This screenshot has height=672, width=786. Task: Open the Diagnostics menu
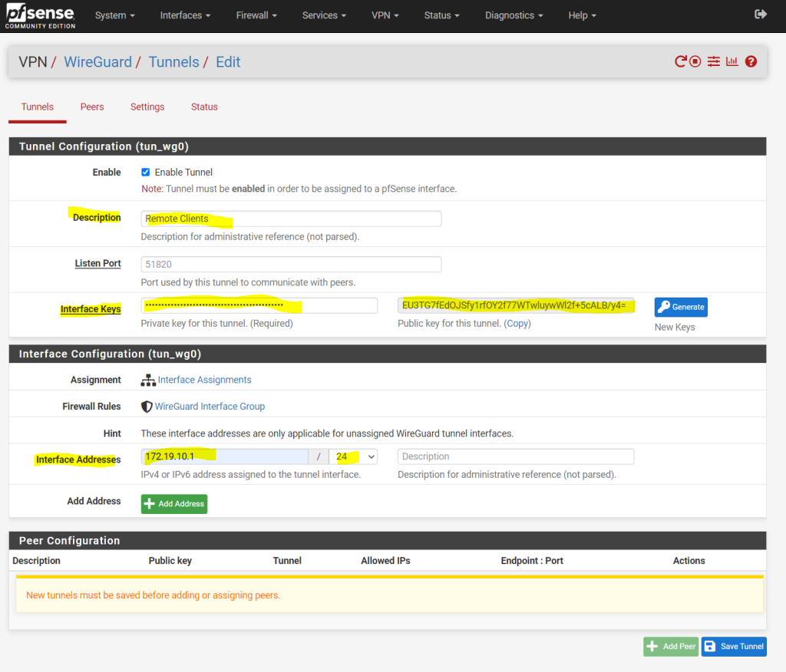pos(514,15)
